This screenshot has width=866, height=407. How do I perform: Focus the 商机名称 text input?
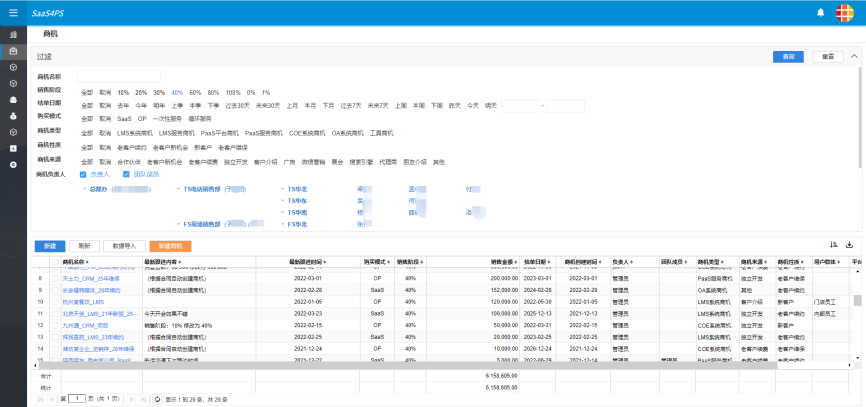tap(118, 76)
